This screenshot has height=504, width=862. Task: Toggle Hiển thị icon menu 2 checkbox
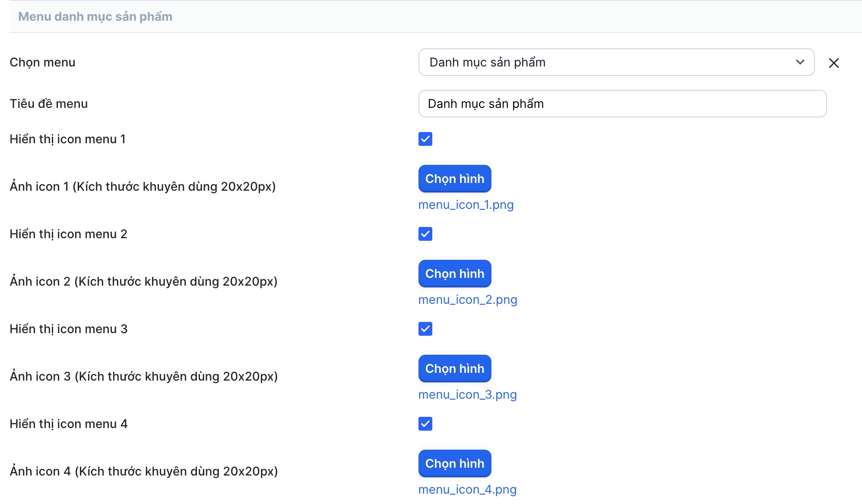425,234
